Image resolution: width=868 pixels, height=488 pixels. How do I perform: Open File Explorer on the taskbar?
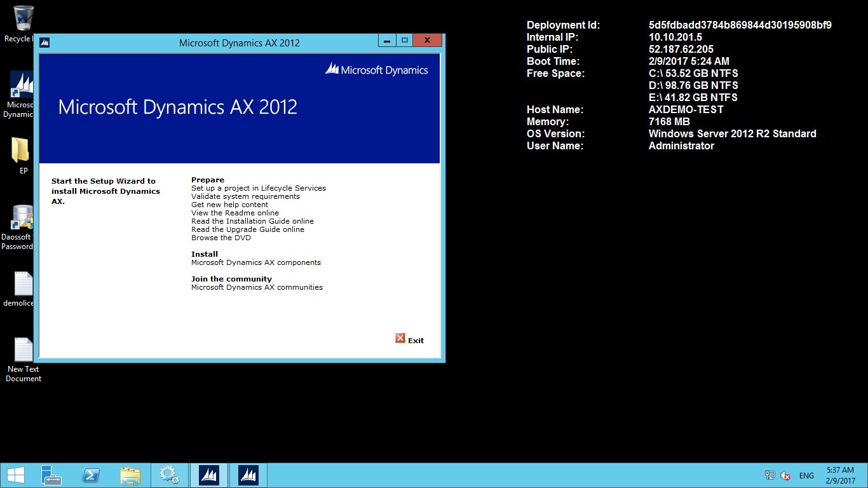tap(130, 475)
